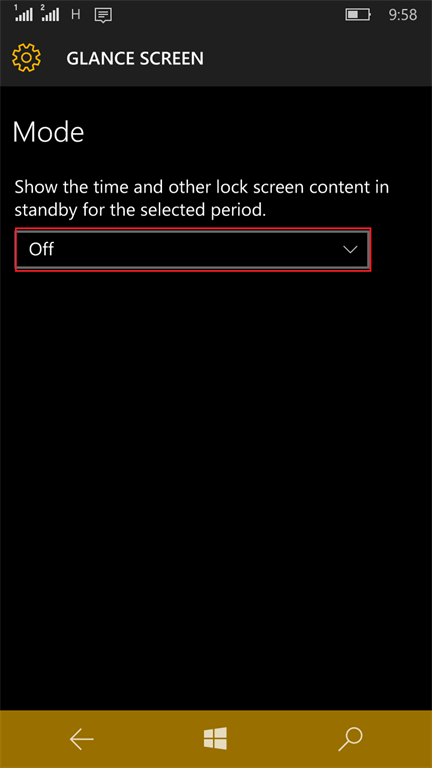Image resolution: width=432 pixels, height=768 pixels.
Task: Tap the SIM 1 signal strength icon
Action: tap(23, 14)
